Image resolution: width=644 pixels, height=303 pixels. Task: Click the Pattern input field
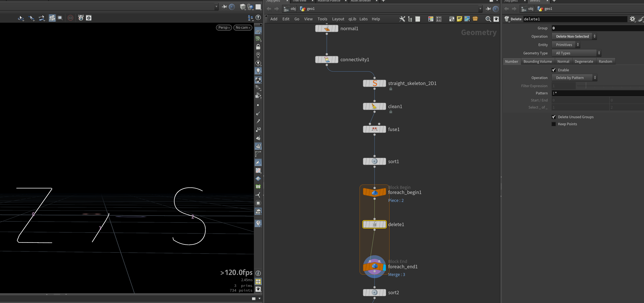598,93
